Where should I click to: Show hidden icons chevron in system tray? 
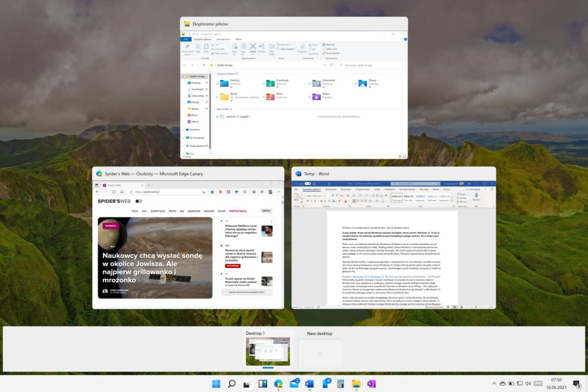coord(494,383)
